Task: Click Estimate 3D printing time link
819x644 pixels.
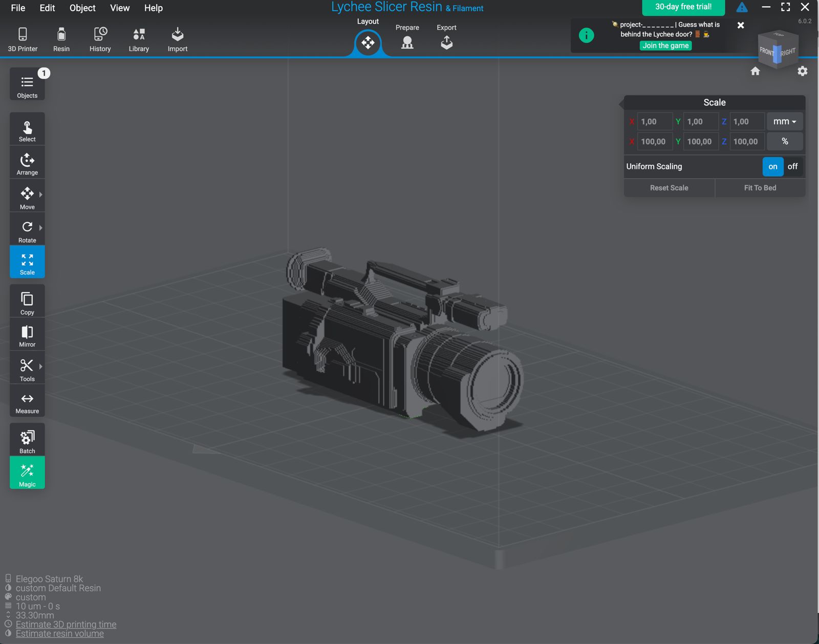Action: coord(66,625)
